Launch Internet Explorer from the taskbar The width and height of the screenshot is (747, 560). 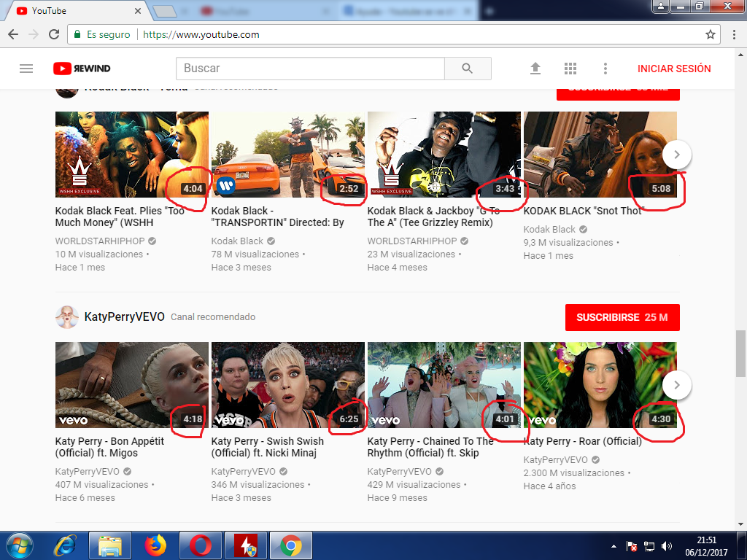tap(64, 545)
